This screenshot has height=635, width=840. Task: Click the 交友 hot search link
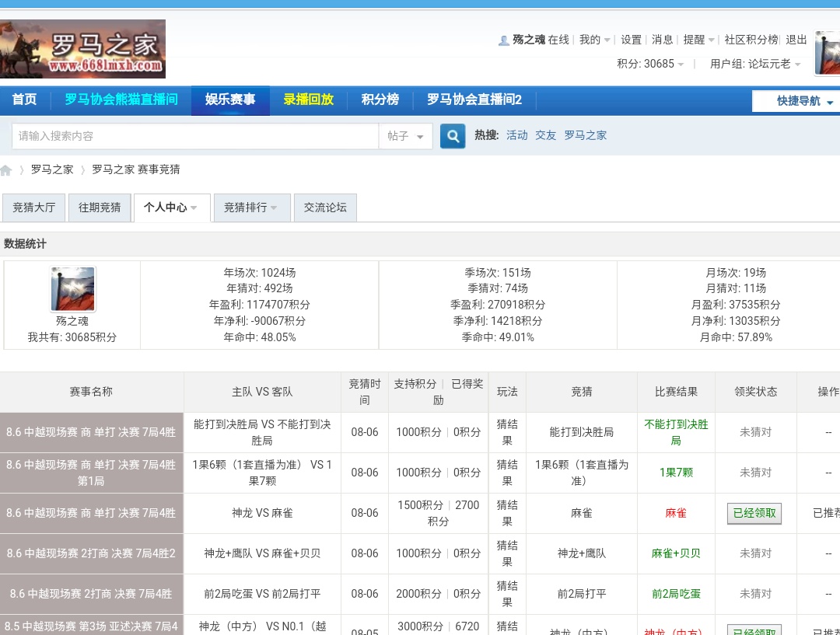545,135
